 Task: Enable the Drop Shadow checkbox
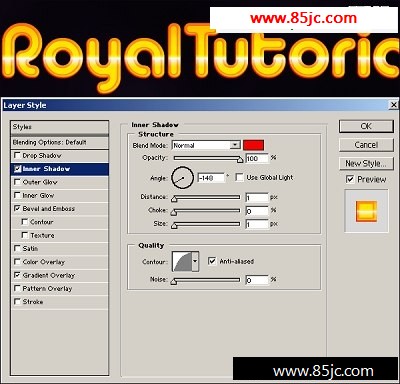click(17, 155)
